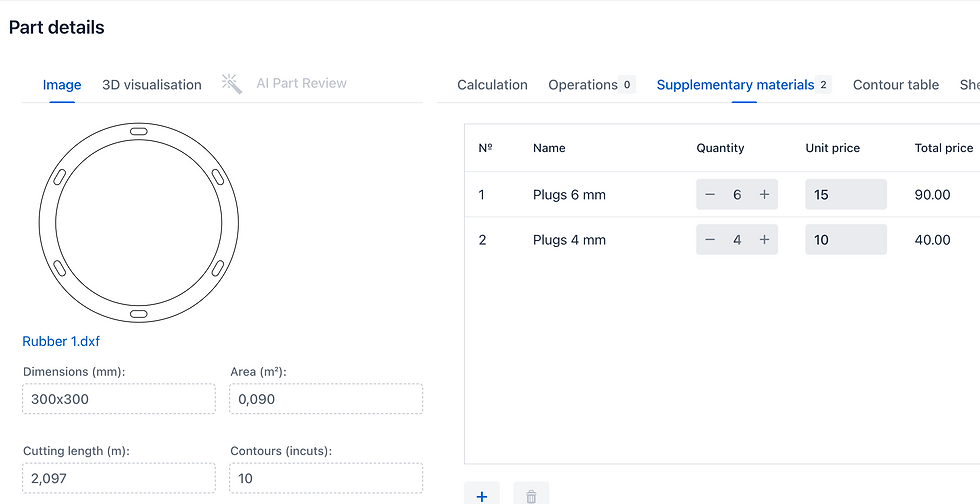Increase Plugs 6 mm quantity with plus

click(x=764, y=195)
